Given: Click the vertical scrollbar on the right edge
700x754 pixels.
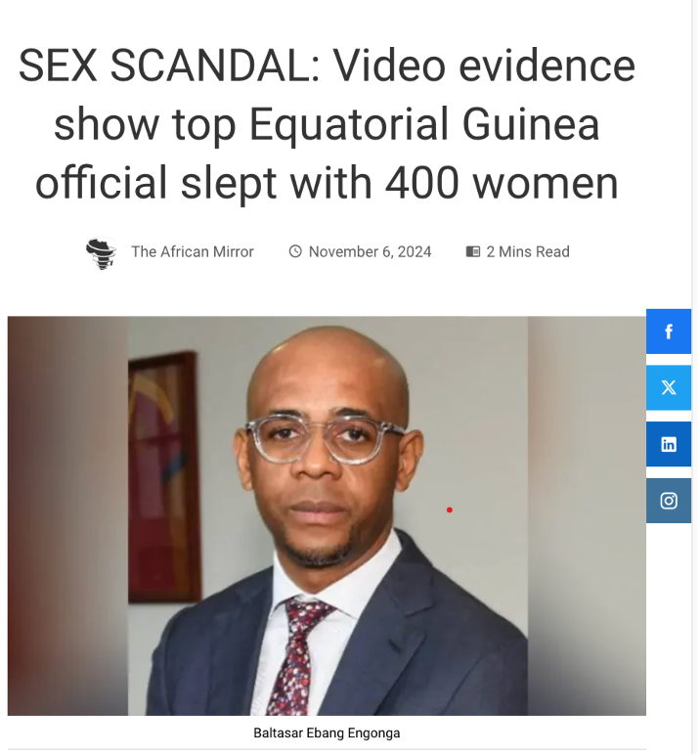Looking at the screenshot, I should point(695,377).
